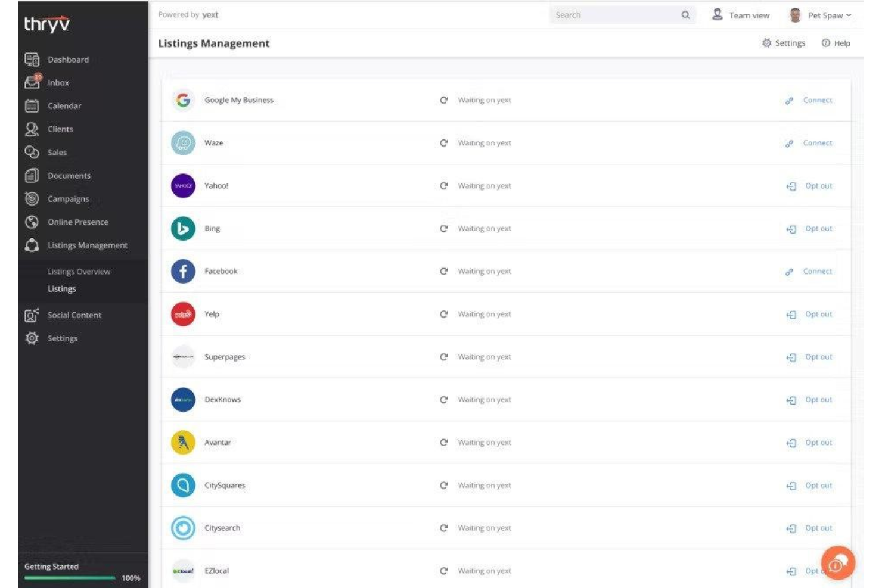Click the Avantar logo icon
Screen dimensions: 882x588
(x=183, y=443)
